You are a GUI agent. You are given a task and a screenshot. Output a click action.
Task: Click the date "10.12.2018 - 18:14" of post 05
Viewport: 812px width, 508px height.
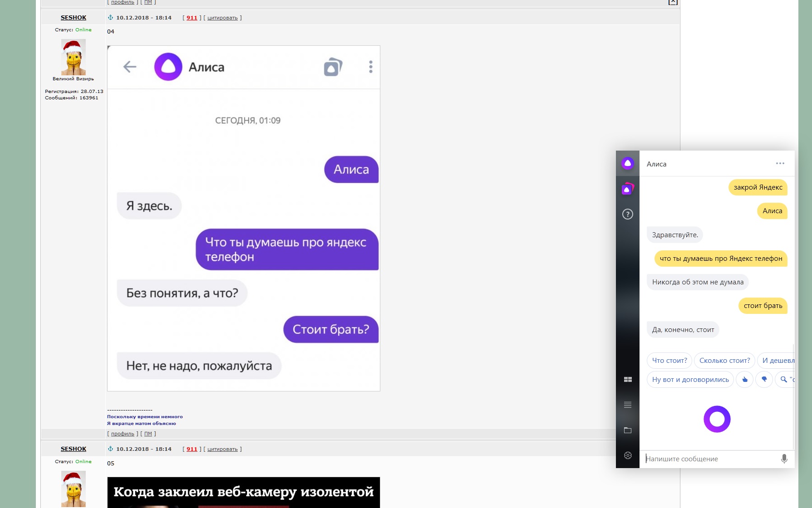point(144,449)
